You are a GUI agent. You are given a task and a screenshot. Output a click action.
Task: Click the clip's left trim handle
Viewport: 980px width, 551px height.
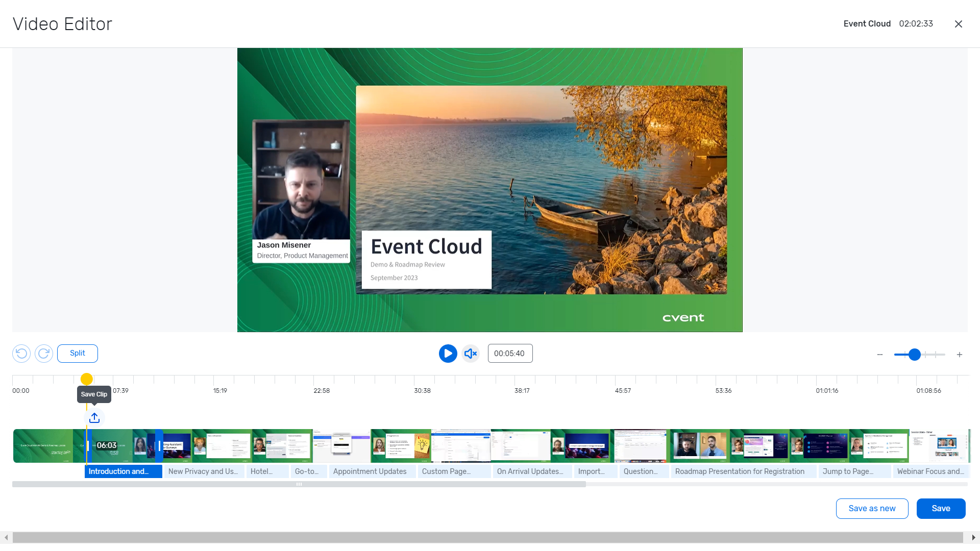point(87,446)
